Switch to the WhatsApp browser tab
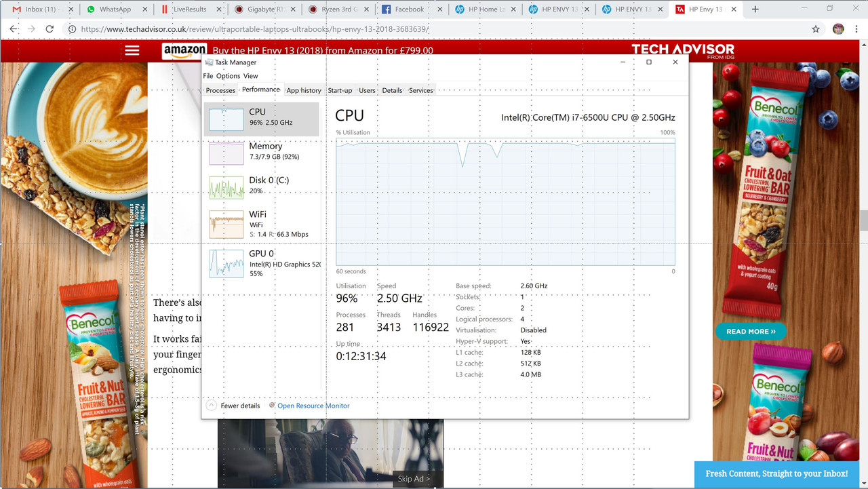 tap(115, 9)
